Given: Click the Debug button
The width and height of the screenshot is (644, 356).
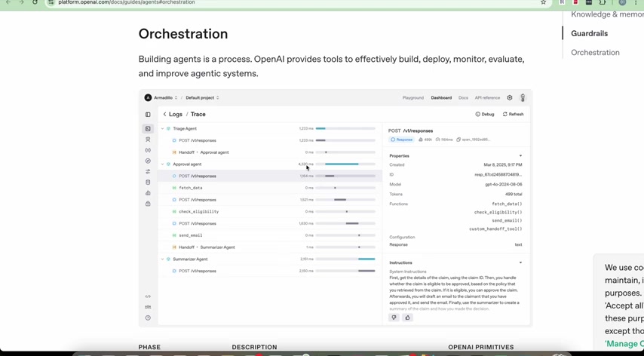Looking at the screenshot, I should pyautogui.click(x=485, y=114).
